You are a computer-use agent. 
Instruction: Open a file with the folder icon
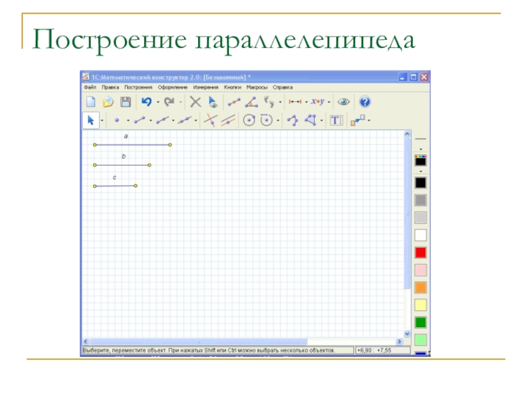click(x=108, y=102)
